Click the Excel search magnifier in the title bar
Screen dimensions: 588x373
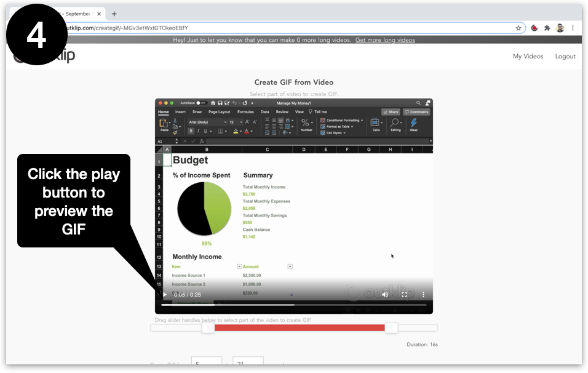pyautogui.click(x=418, y=103)
